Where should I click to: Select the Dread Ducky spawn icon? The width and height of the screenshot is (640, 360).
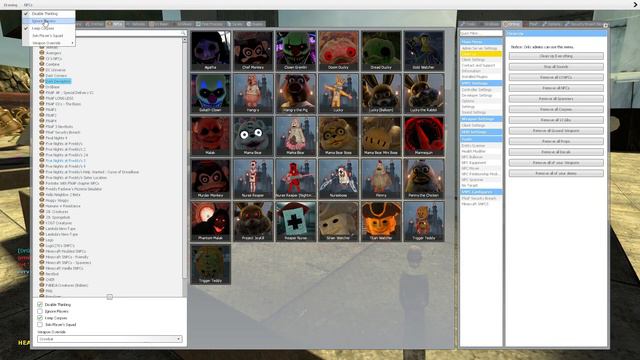tap(381, 51)
